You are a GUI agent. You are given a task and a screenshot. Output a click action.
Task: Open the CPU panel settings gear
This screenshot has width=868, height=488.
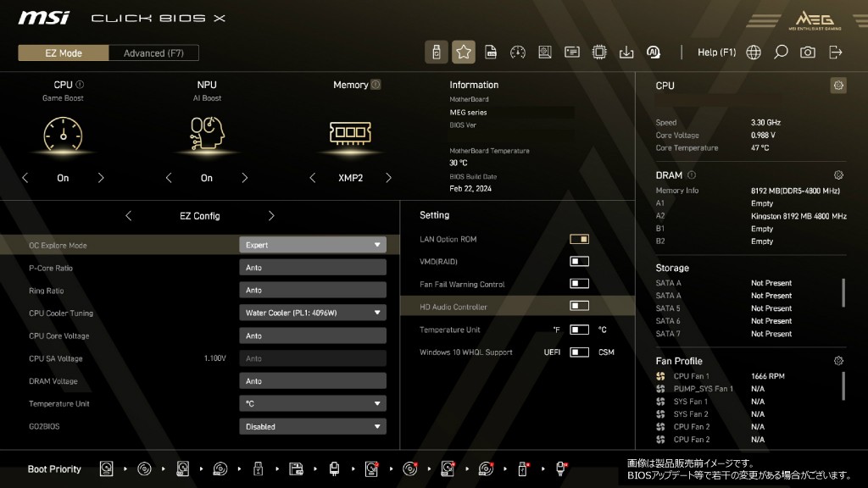coord(838,86)
